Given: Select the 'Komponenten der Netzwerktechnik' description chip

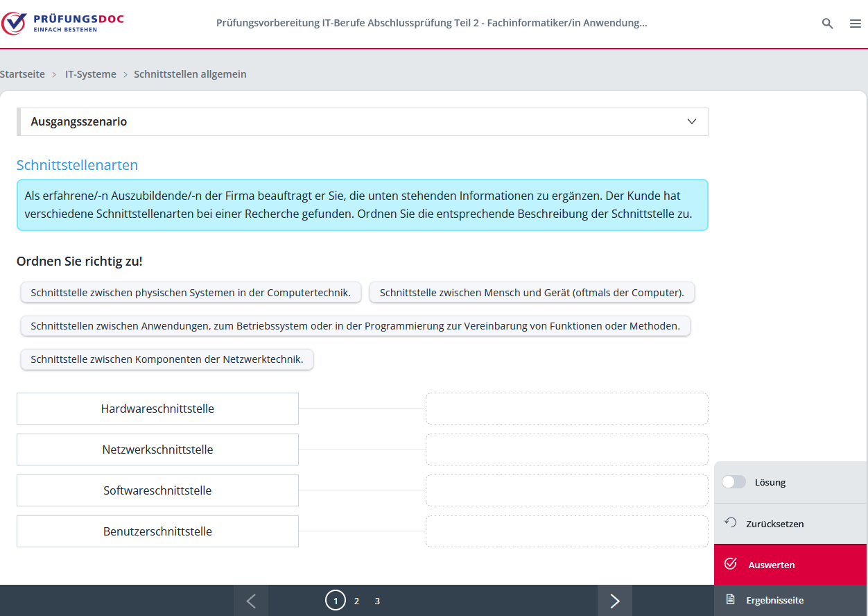Looking at the screenshot, I should coord(167,359).
